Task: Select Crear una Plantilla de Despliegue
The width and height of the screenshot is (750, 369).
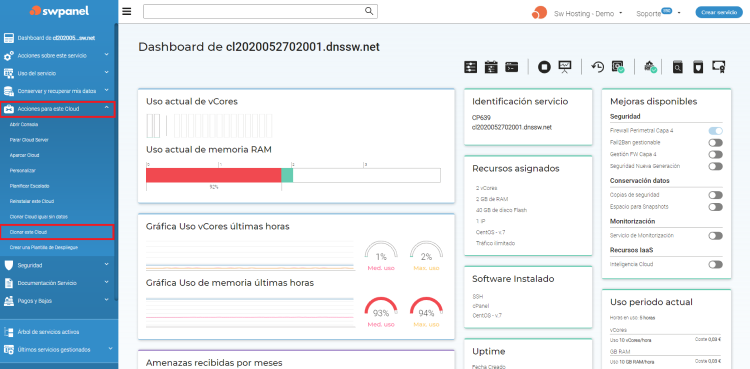Action: (x=44, y=247)
